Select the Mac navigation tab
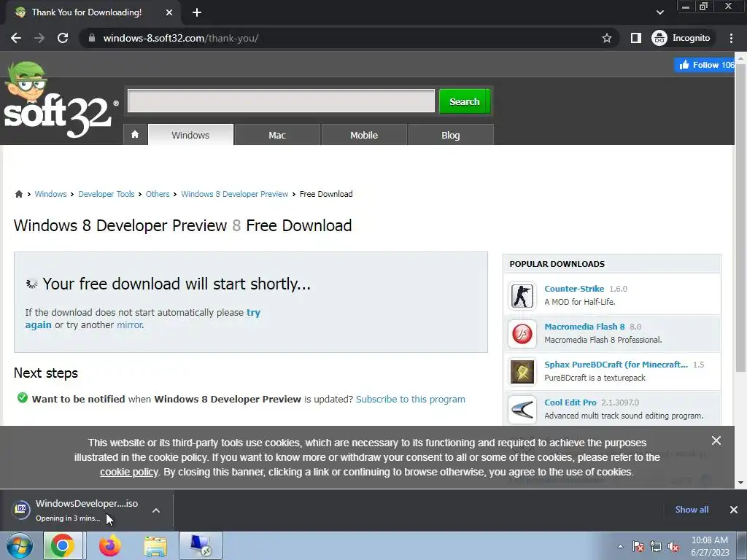Viewport: 747px width, 560px height. tap(277, 135)
